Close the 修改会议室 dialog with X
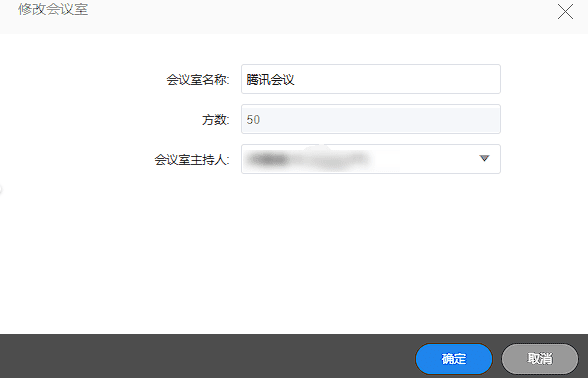 pyautogui.click(x=565, y=11)
